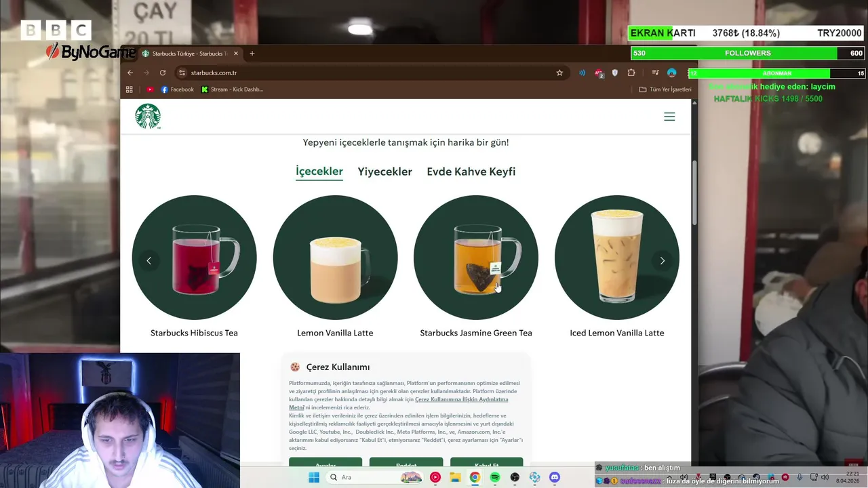The height and width of the screenshot is (488, 868).
Task: Open Chrome from the taskbar
Action: click(x=475, y=477)
